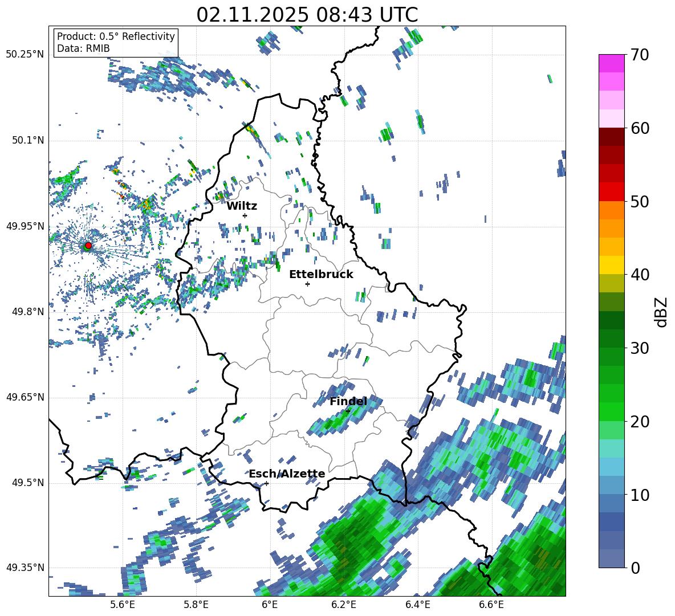Click the 50.25°N latitude label
Viewport: 675px width, 616px height.
click(x=25, y=55)
